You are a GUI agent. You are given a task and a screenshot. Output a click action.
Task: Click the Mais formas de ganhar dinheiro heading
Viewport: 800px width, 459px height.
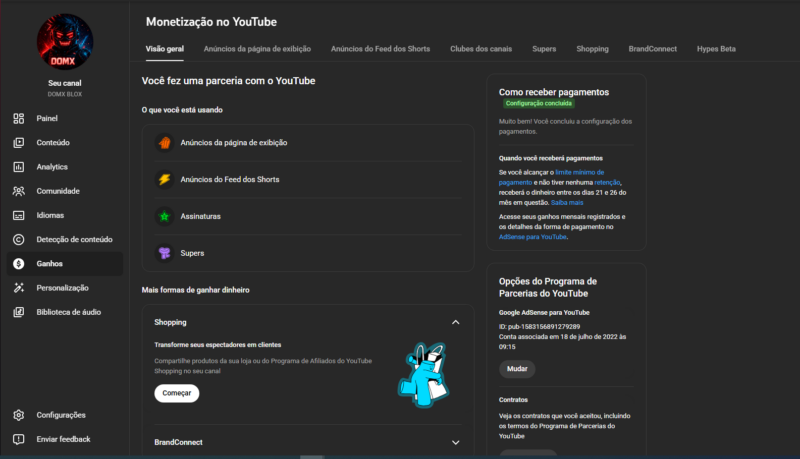(195, 290)
